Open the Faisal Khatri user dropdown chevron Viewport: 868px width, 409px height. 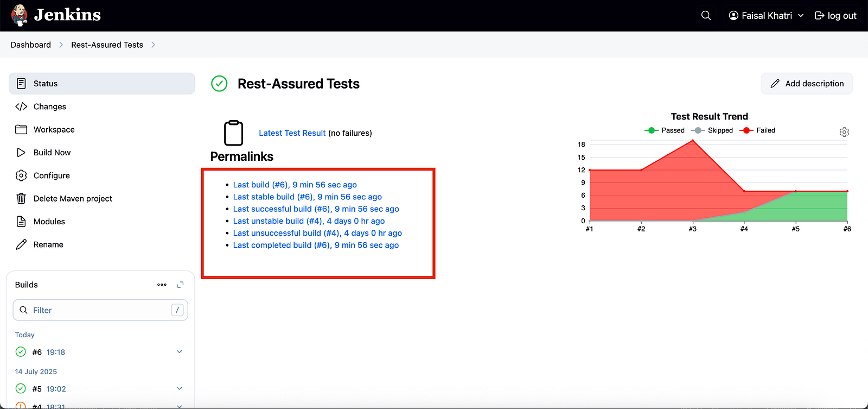point(801,16)
